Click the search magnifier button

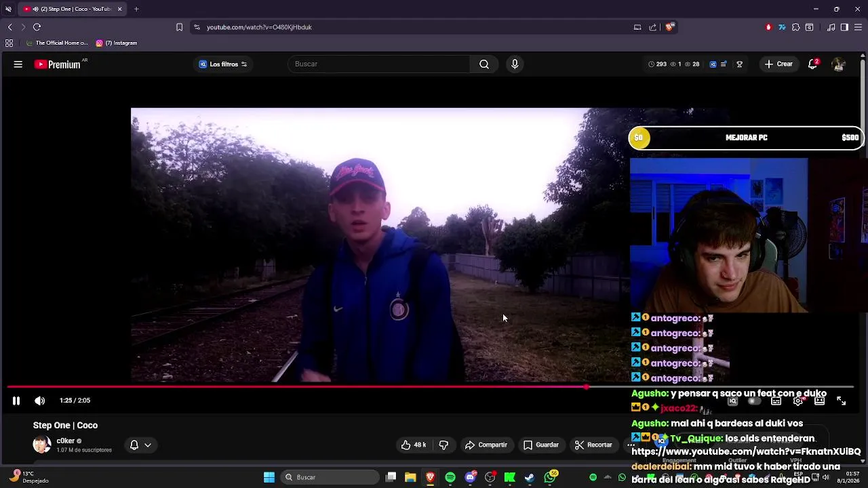coord(484,64)
